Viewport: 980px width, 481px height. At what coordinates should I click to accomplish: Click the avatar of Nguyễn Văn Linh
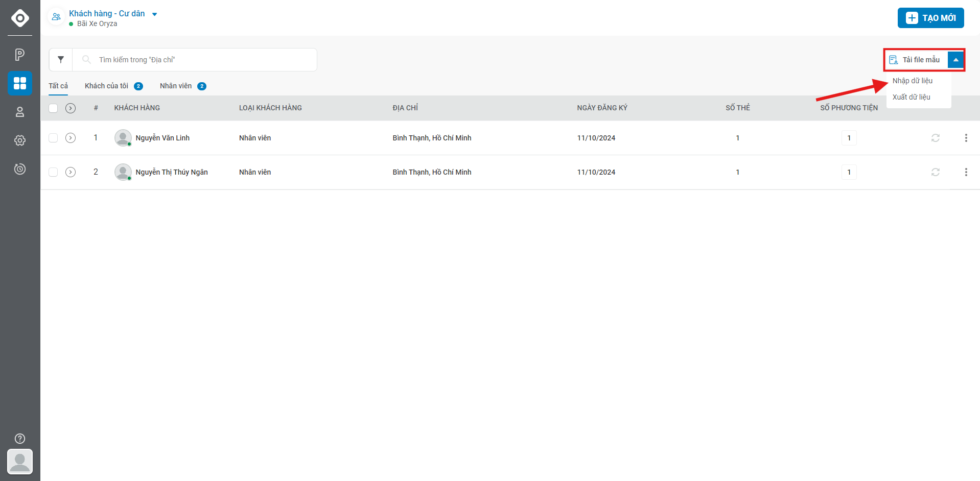click(123, 138)
